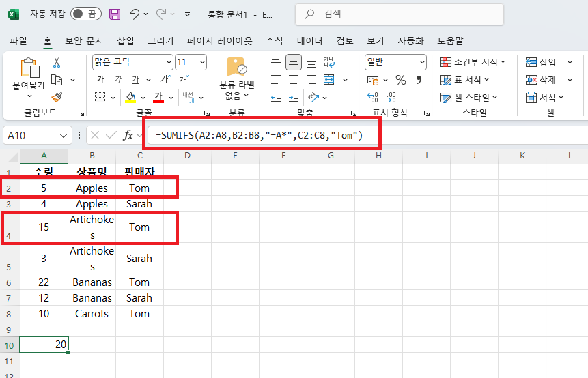The image size is (588, 378).
Task: Select the Format Painter brush icon
Action: pos(57,98)
